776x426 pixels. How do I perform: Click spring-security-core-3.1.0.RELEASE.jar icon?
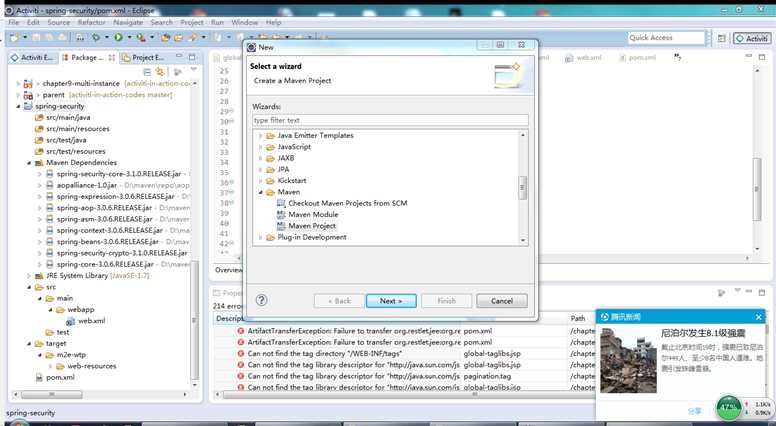point(49,174)
